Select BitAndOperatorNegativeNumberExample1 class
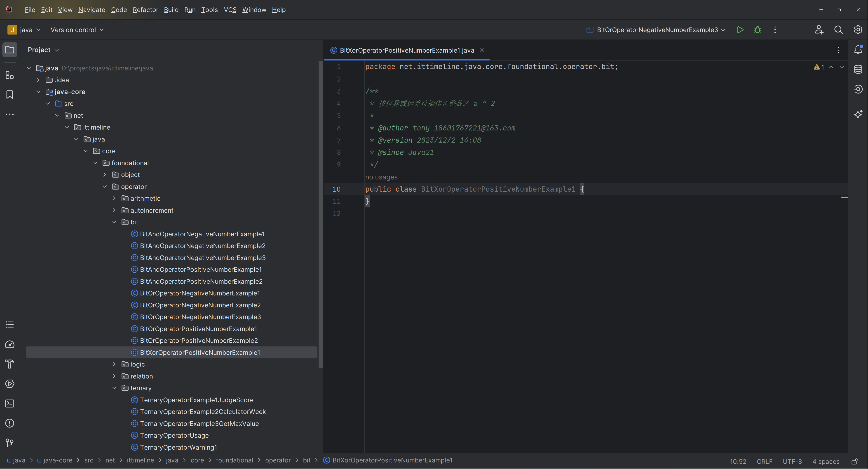868x469 pixels. click(x=202, y=234)
